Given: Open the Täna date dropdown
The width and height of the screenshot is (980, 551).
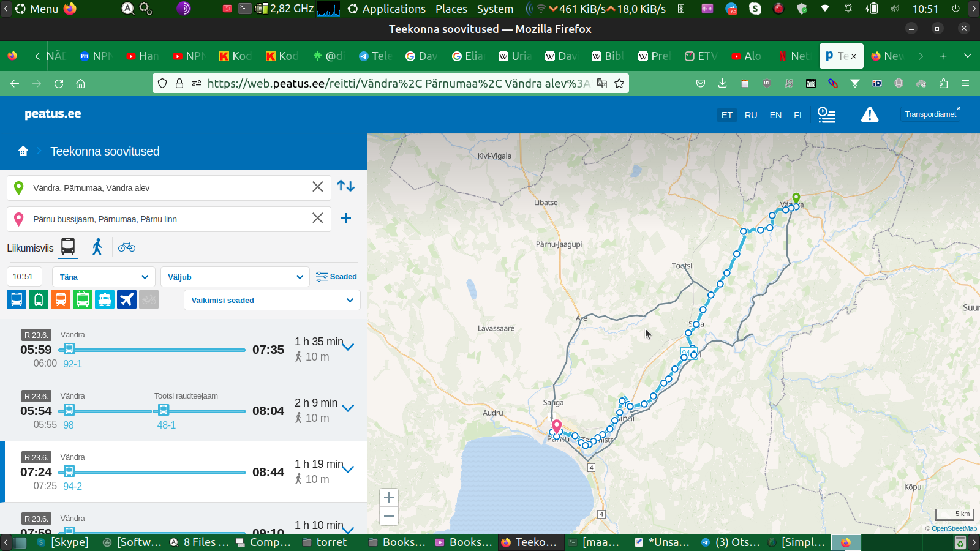Looking at the screenshot, I should click(x=104, y=277).
